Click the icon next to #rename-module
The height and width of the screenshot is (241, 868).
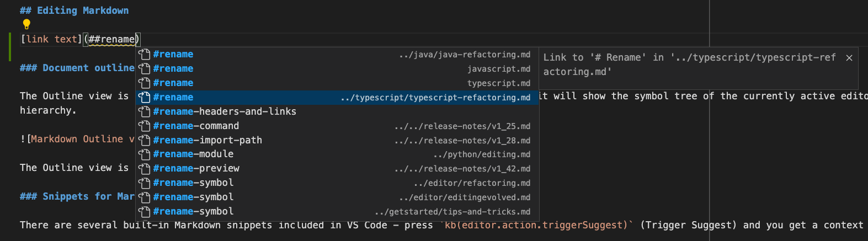coord(145,154)
